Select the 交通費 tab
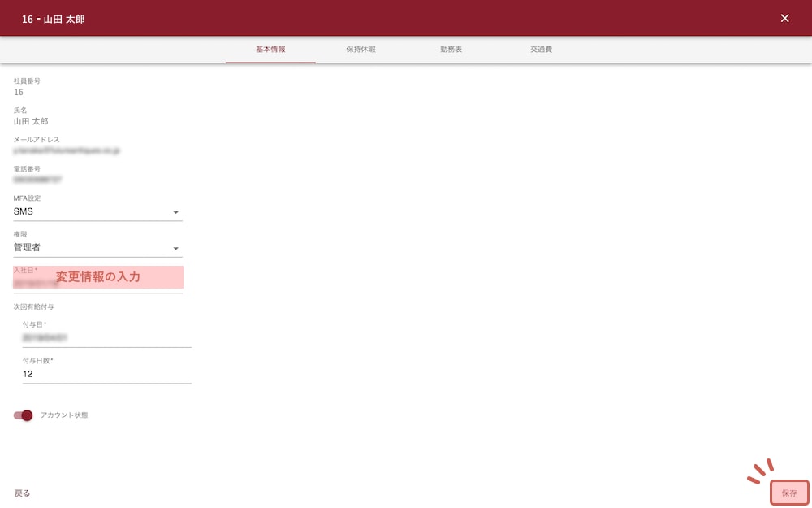 coord(542,50)
